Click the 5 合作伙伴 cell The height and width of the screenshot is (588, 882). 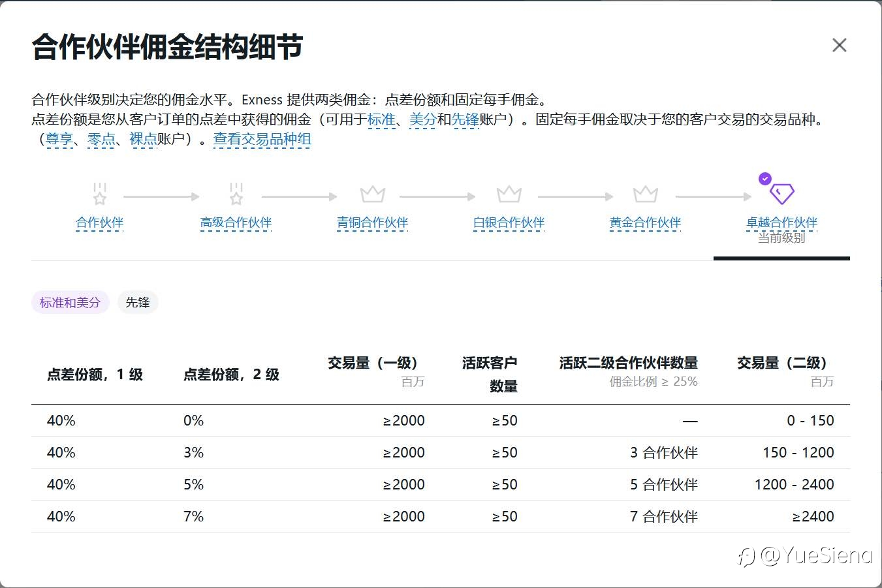664,484
